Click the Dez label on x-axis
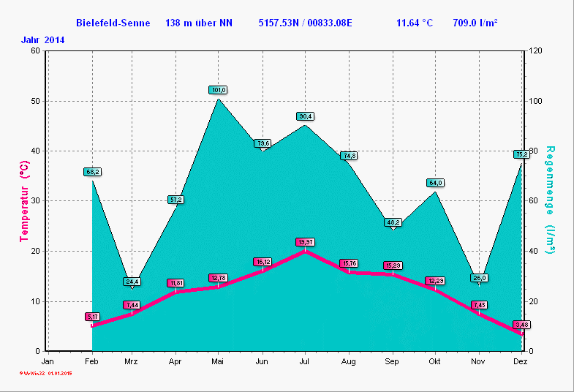Screen dimensions: 574x392 tap(520, 361)
